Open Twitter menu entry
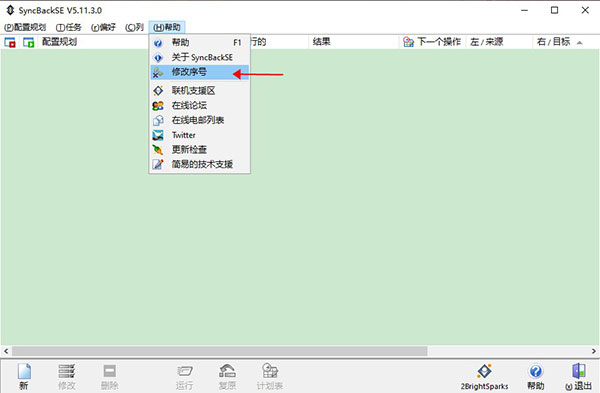Image resolution: width=600 pixels, height=393 pixels. (x=199, y=135)
